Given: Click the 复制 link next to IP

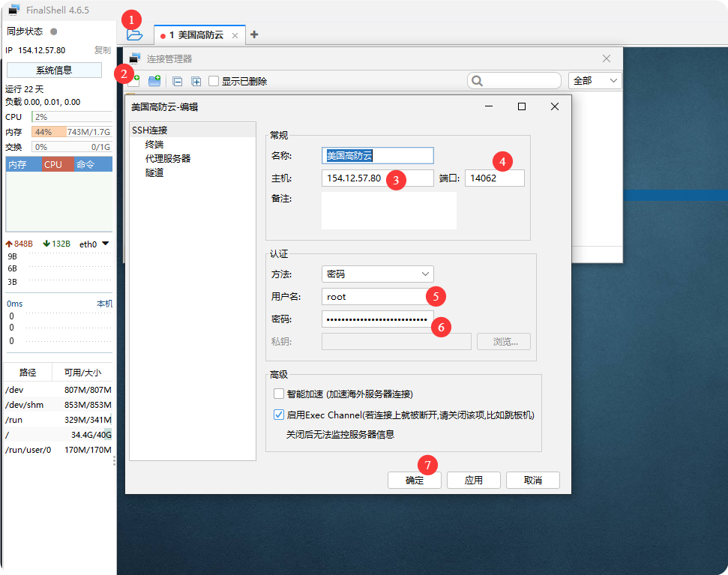Looking at the screenshot, I should [x=103, y=50].
